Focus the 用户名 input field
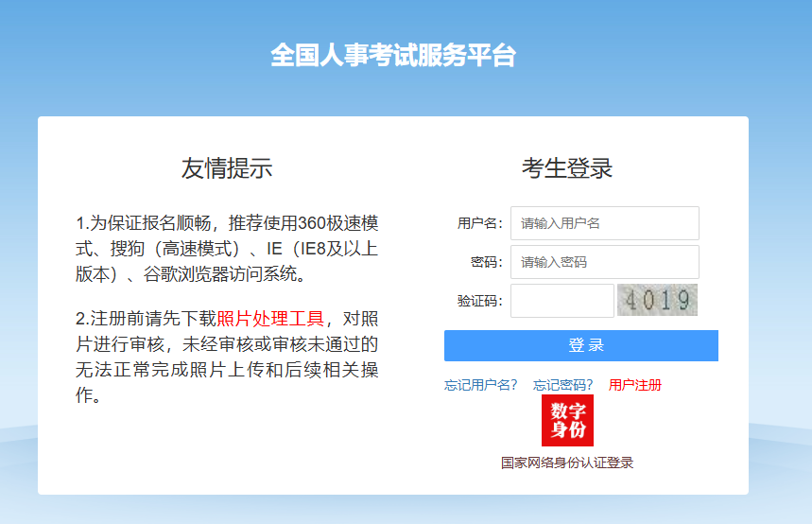 click(x=604, y=223)
